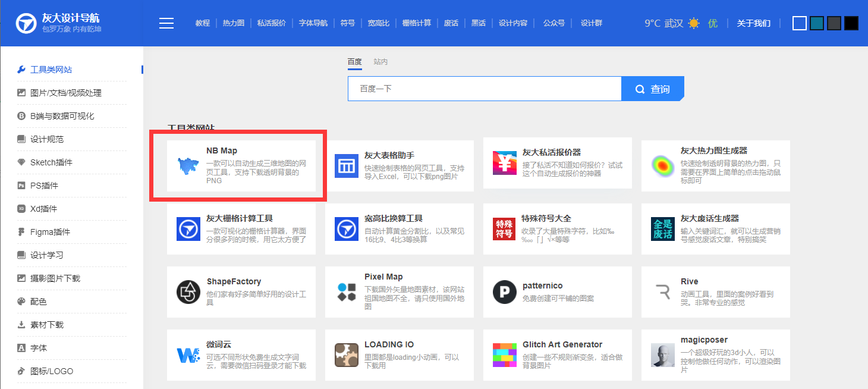Click the download icon beside 素材下载
868x389 pixels.
click(21, 325)
